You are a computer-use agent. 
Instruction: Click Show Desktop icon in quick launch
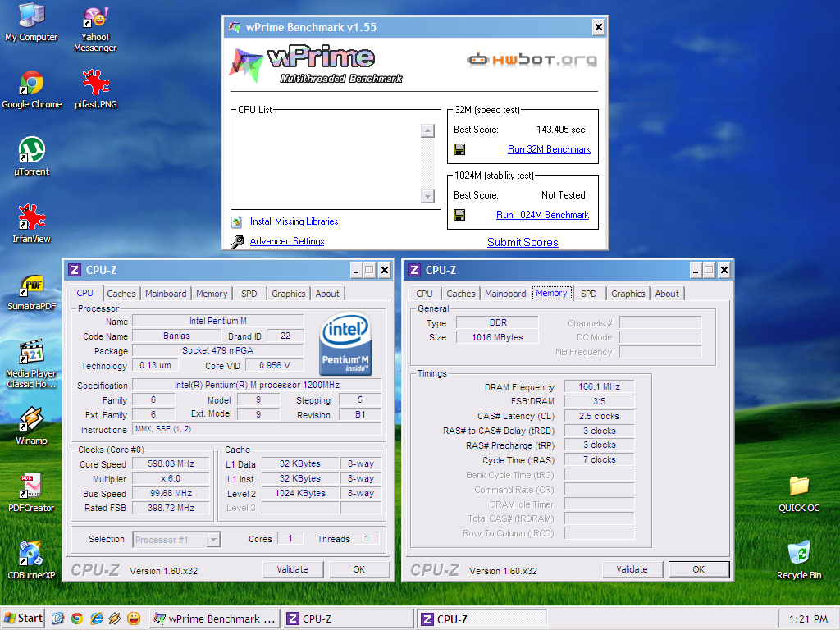click(x=58, y=619)
